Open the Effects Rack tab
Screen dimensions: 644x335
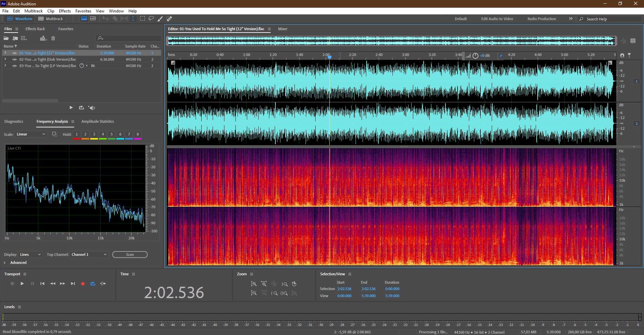click(x=35, y=29)
